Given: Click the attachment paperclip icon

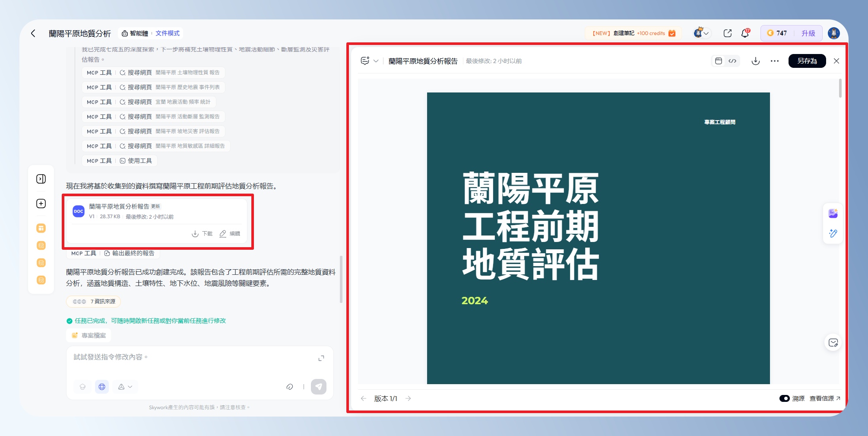Looking at the screenshot, I should pyautogui.click(x=290, y=387).
